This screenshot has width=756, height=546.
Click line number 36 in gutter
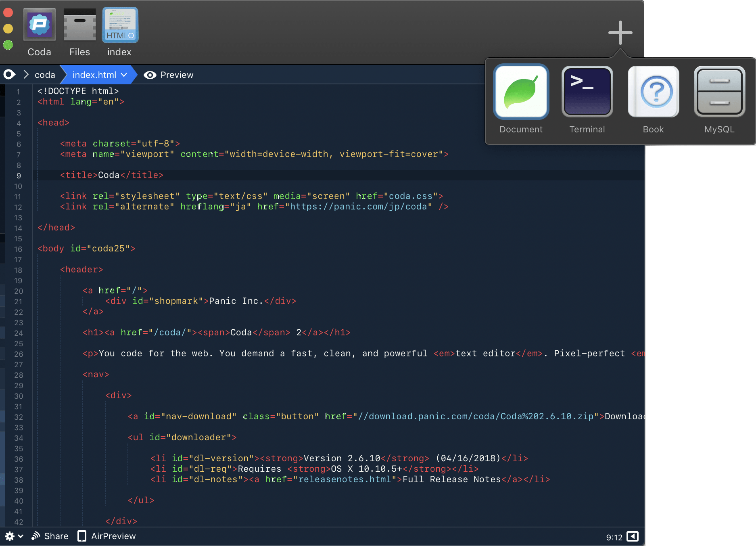19,459
